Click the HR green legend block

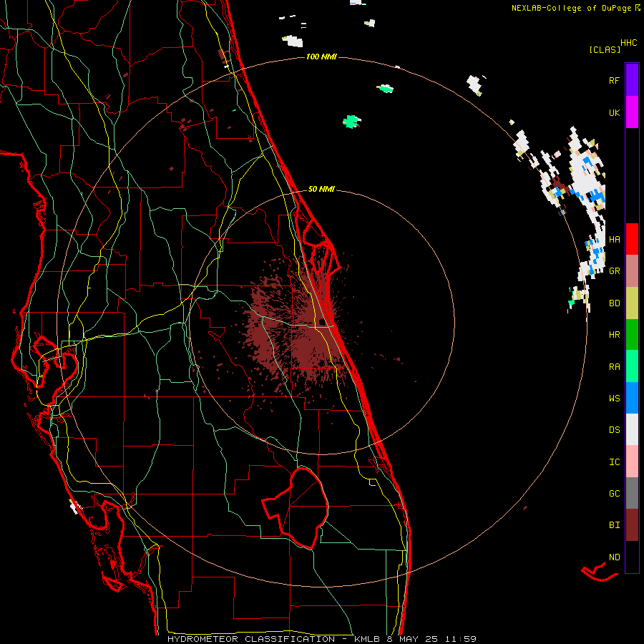coord(632,335)
